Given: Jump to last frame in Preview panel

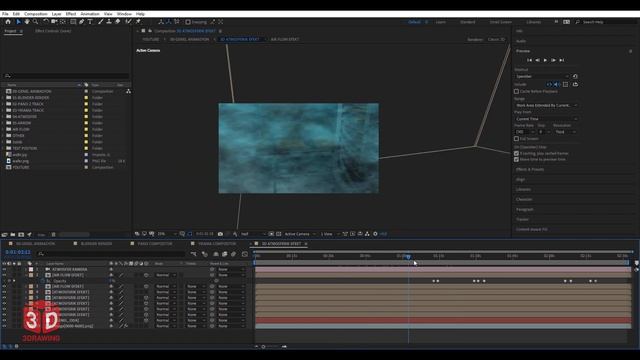Looking at the screenshot, I should [562, 60].
